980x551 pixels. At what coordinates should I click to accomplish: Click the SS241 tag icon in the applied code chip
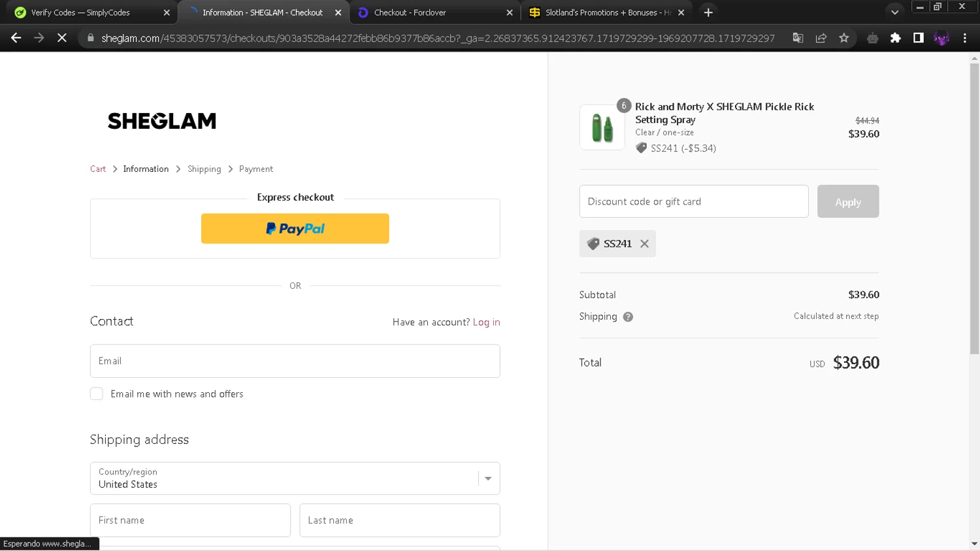tap(593, 244)
